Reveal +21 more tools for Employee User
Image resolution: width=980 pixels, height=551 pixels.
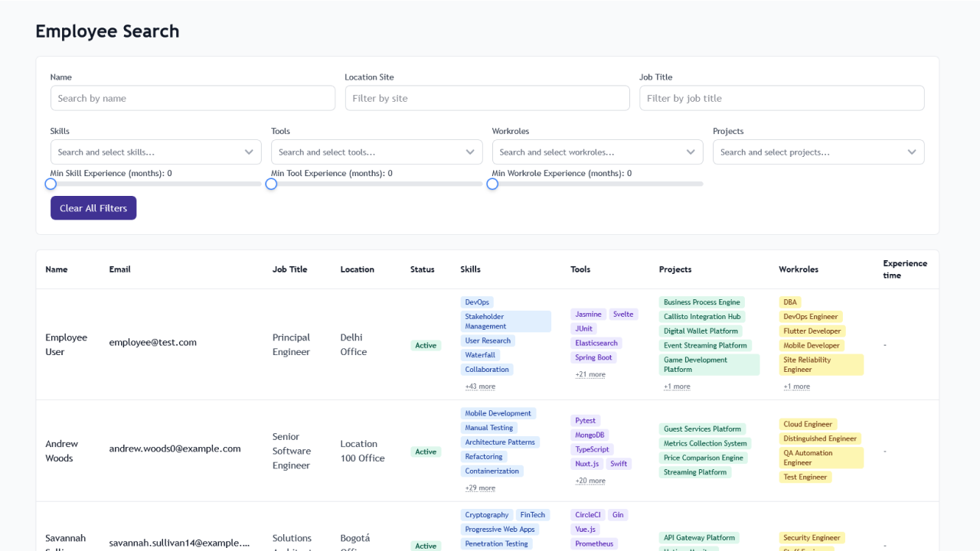590,373
